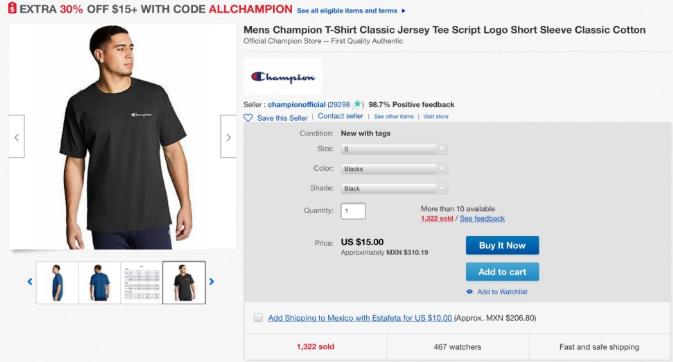Viewport: 673px width, 362px height.
Task: Open the Size dropdown
Action: tap(394, 149)
